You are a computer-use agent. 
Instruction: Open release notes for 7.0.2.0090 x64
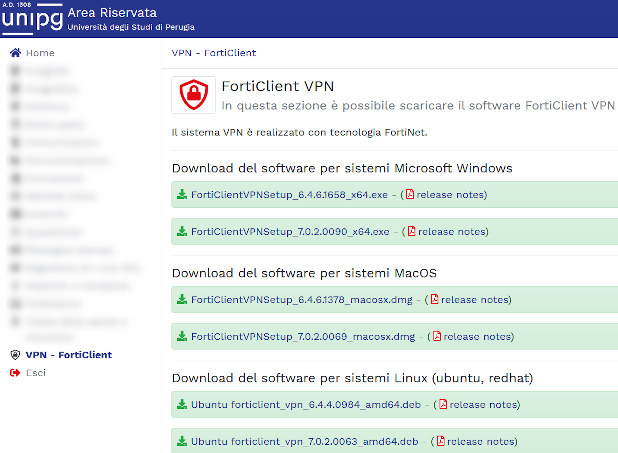(x=452, y=231)
